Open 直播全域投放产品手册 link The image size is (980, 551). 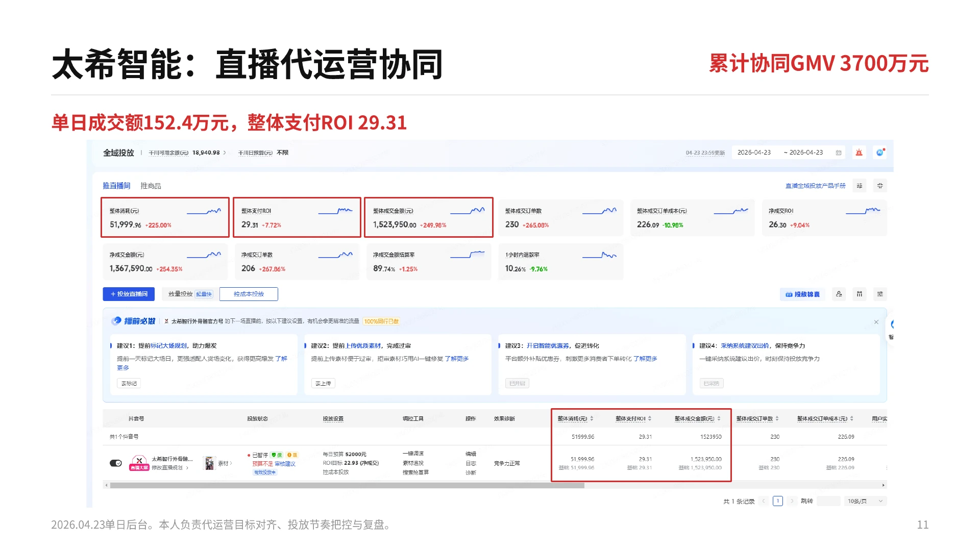click(815, 186)
